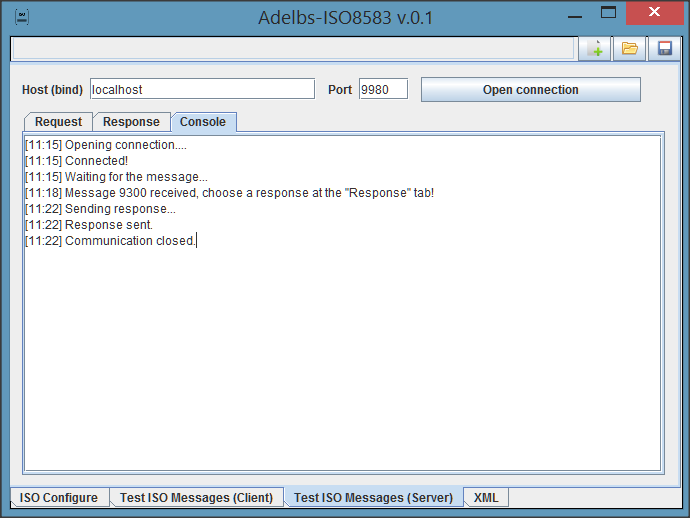Maximize the Adelbs-ISO8583 window

608,13
